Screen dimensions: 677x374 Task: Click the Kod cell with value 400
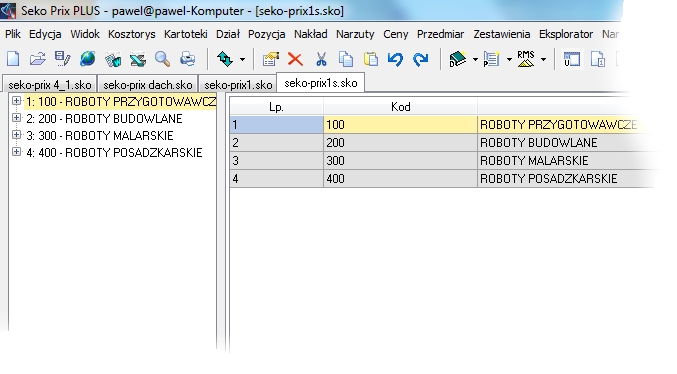pyautogui.click(x=400, y=178)
